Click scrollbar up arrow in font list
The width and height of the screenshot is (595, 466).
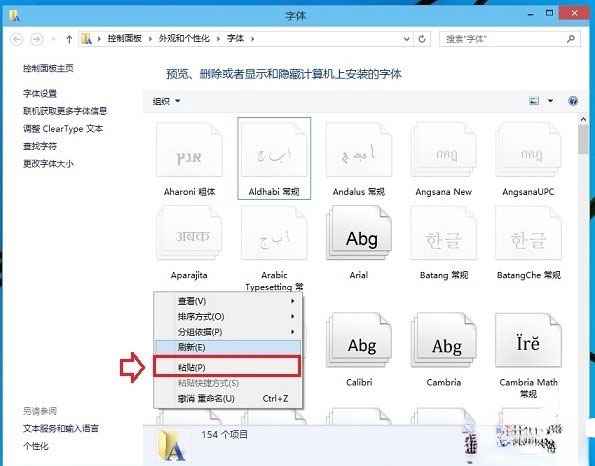tap(583, 120)
